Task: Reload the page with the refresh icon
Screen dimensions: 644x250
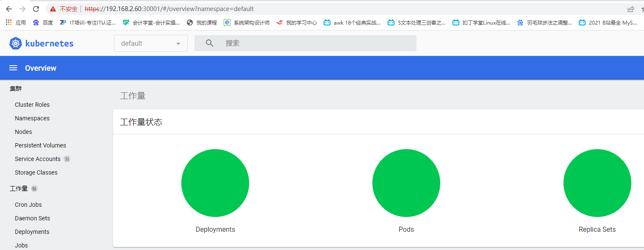Action: click(36, 9)
